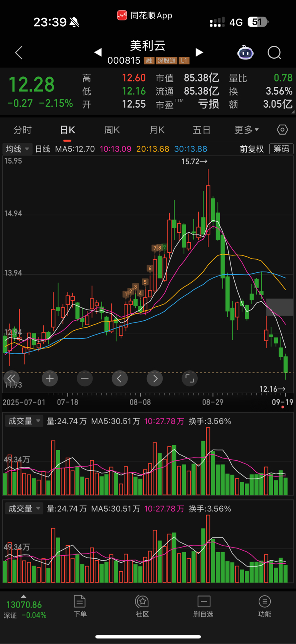Screen dimensions: 296x644
Task: Tap 开 12.55 value
Action: click(134, 104)
